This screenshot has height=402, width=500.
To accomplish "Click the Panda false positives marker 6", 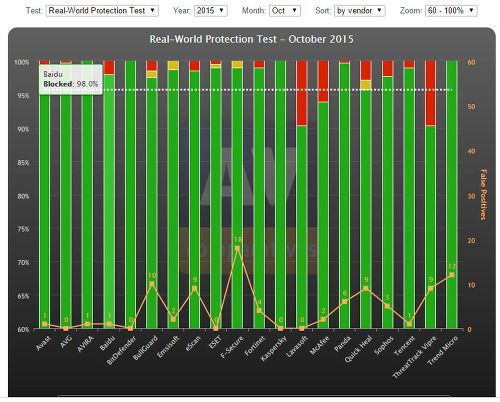I will click(x=345, y=302).
